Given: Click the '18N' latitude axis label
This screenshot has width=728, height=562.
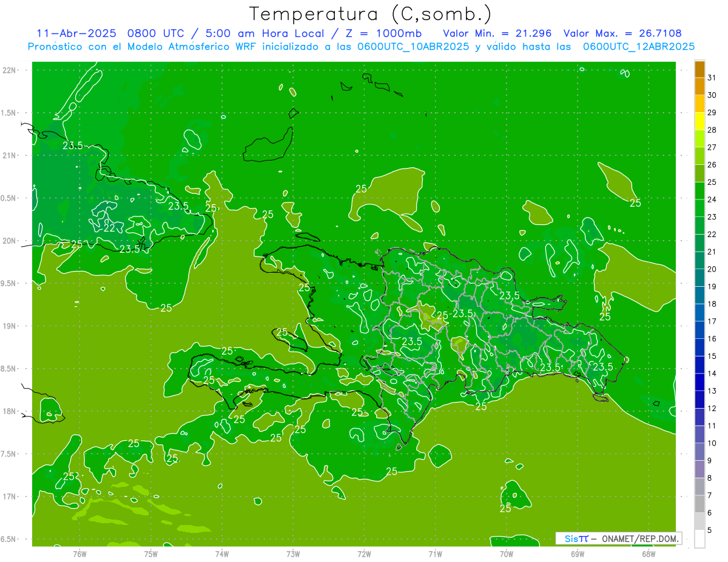Looking at the screenshot, I should pyautogui.click(x=10, y=411).
